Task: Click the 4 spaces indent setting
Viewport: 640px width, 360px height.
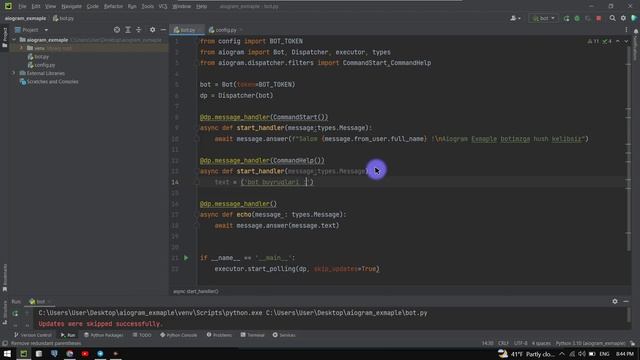Action: click(541, 343)
